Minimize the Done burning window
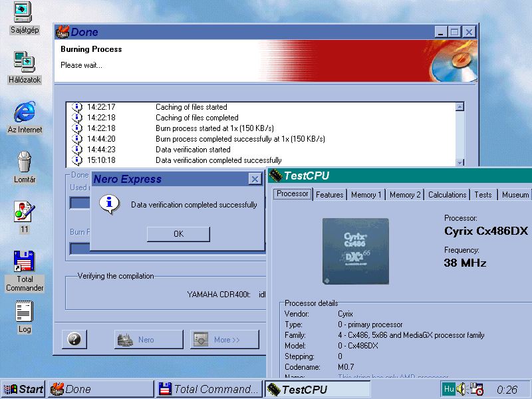This screenshot has height=399, width=532. tap(440, 32)
